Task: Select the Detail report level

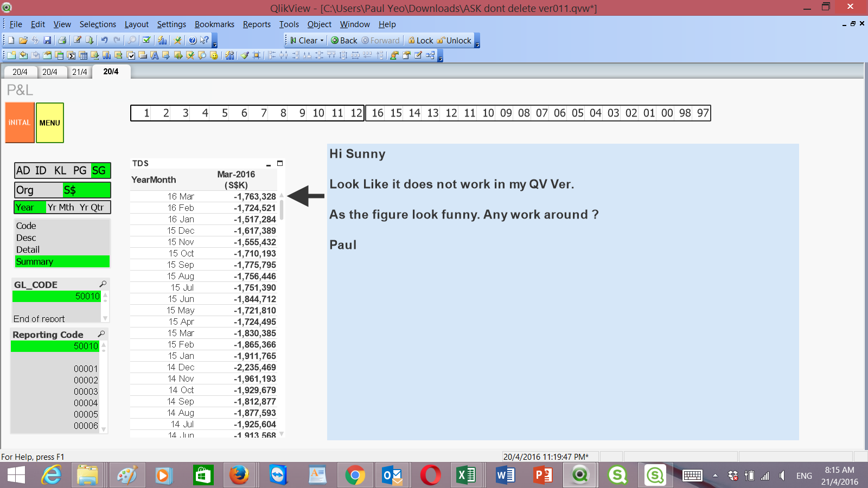Action: coord(62,249)
